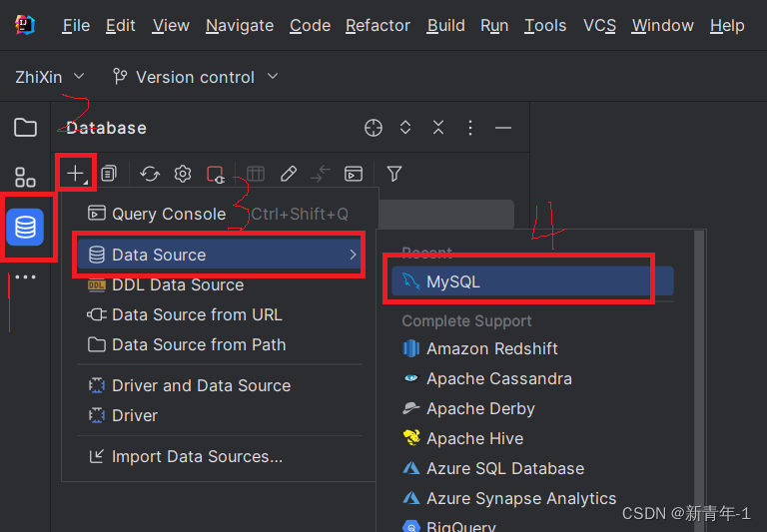Click the IntelliJ IDEA logo icon
This screenshot has height=532, width=767.
point(24,25)
